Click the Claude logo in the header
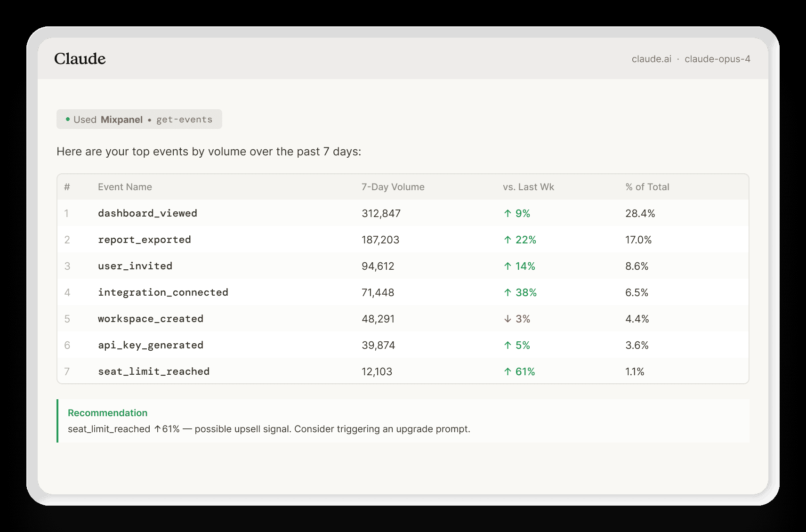The height and width of the screenshot is (532, 806). (80, 59)
